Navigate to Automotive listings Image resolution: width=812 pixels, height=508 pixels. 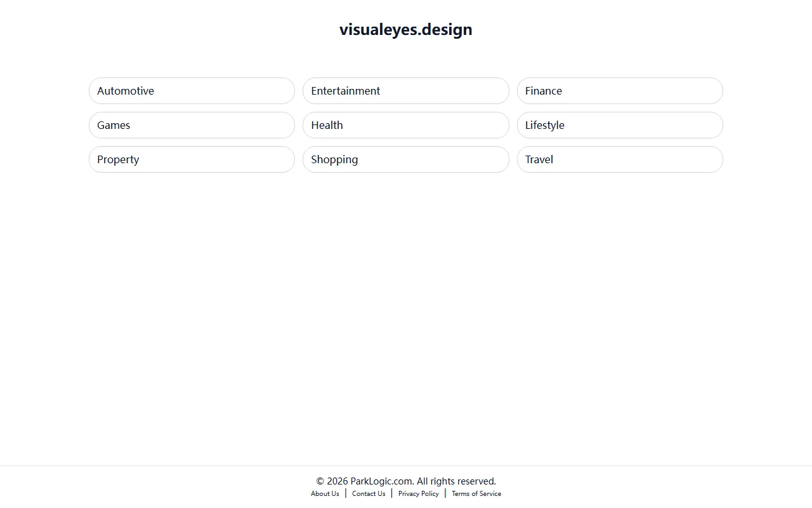[x=192, y=91]
